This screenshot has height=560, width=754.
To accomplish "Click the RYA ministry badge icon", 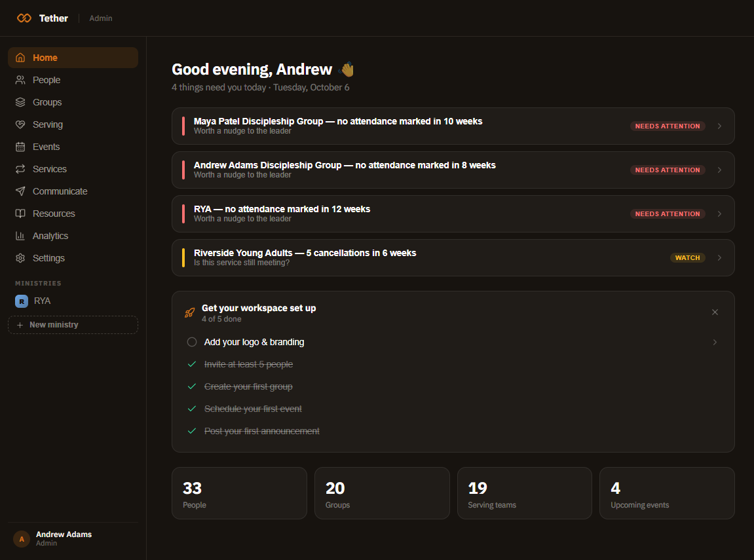I will coord(22,301).
